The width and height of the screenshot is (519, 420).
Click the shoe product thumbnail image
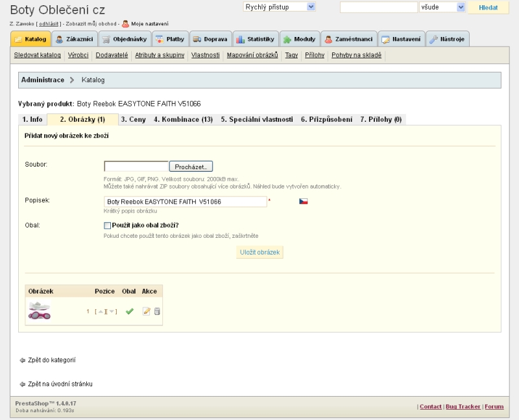pyautogui.click(x=40, y=310)
